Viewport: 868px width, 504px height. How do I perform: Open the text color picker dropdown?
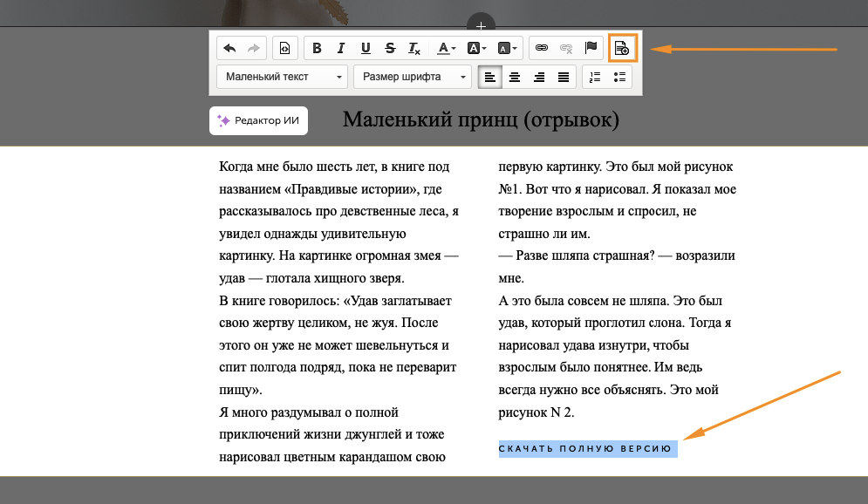(446, 48)
